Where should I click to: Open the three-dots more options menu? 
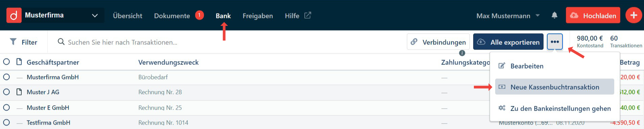pos(555,42)
